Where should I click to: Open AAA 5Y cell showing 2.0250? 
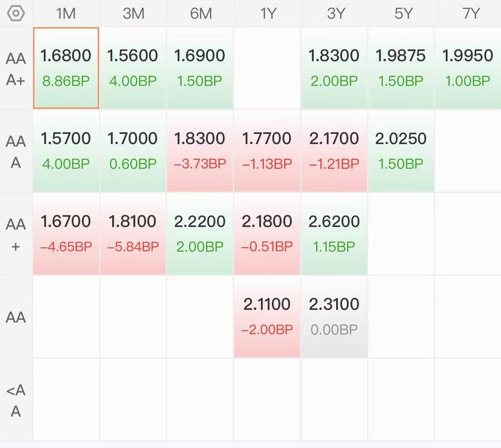click(x=401, y=151)
